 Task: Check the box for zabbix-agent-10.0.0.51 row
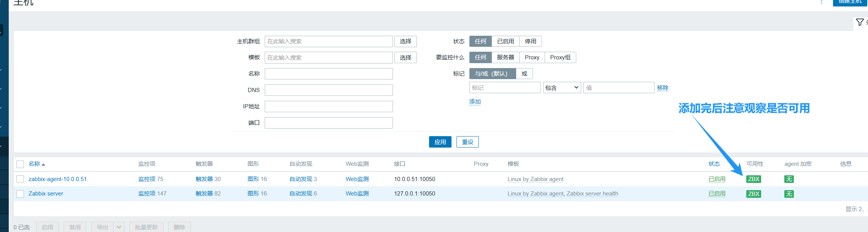(21, 179)
